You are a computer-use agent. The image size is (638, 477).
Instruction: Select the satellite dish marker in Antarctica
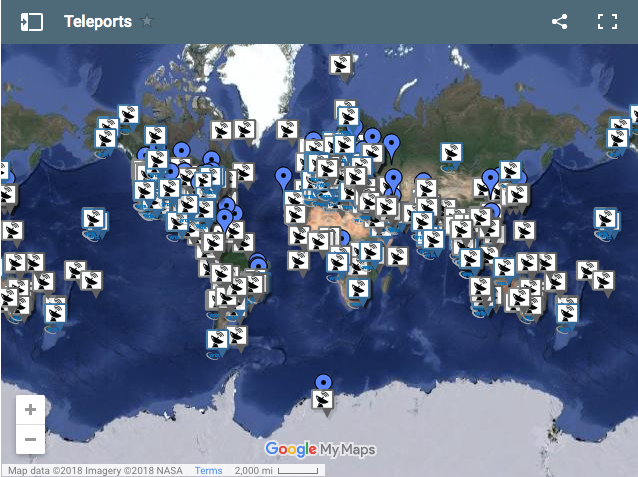point(323,401)
